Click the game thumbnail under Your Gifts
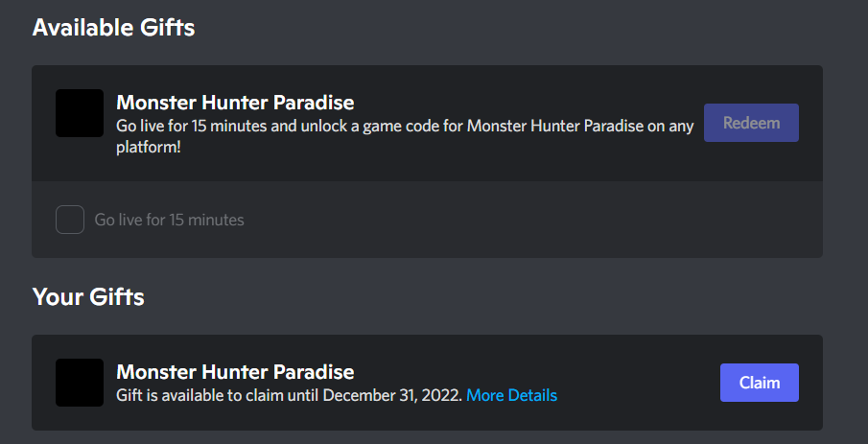The height and width of the screenshot is (444, 868). coord(80,383)
